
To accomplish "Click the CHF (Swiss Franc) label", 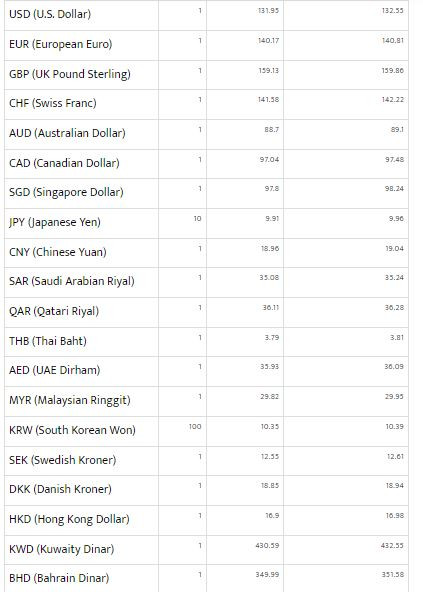I will click(52, 103).
